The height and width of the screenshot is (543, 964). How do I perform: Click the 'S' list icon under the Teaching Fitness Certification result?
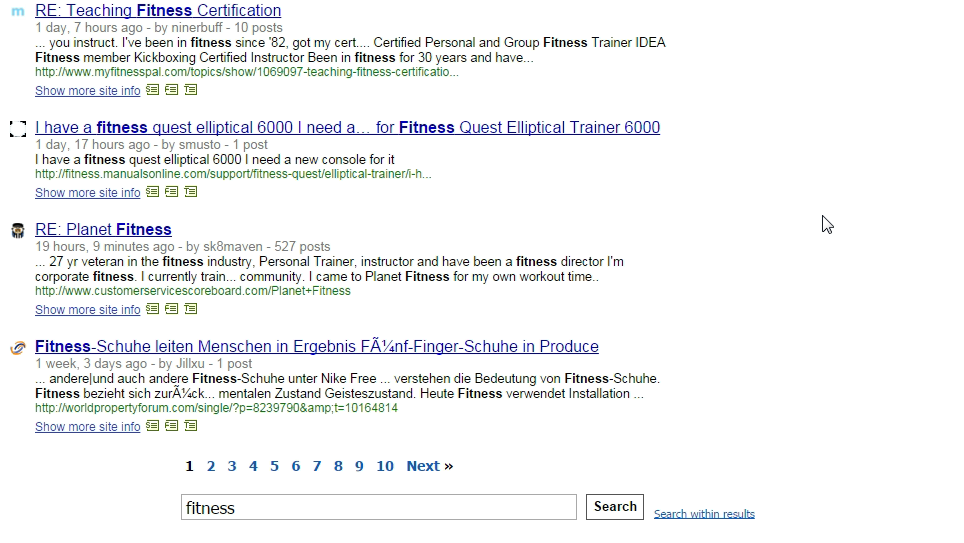pyautogui.click(x=152, y=90)
